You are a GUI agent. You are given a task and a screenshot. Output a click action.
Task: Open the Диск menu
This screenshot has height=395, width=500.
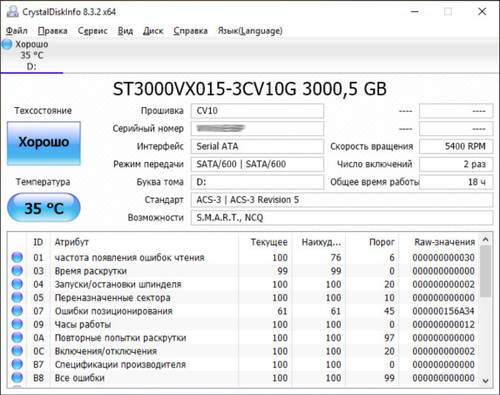[153, 31]
